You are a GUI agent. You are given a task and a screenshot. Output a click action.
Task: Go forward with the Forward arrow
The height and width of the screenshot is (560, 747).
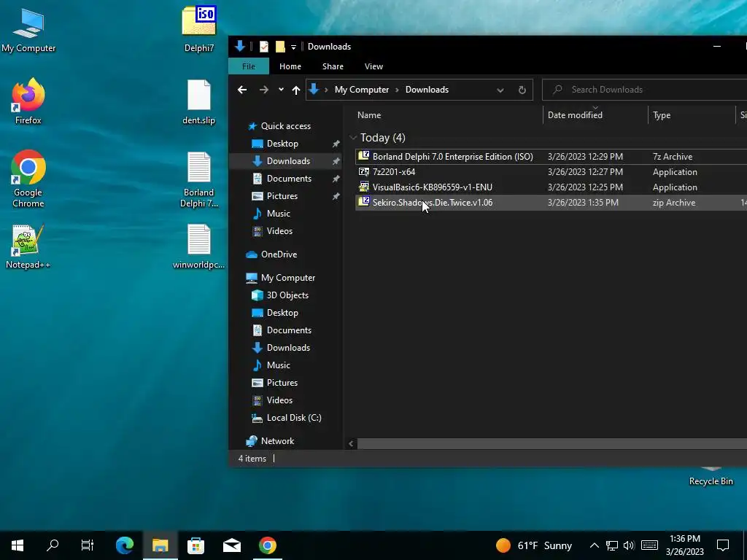tap(263, 90)
